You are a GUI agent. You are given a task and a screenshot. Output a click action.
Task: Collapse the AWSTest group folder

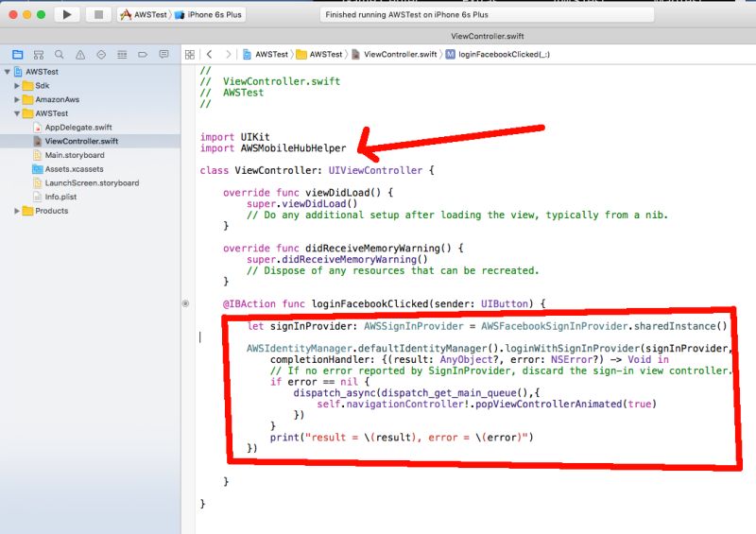coord(17,113)
